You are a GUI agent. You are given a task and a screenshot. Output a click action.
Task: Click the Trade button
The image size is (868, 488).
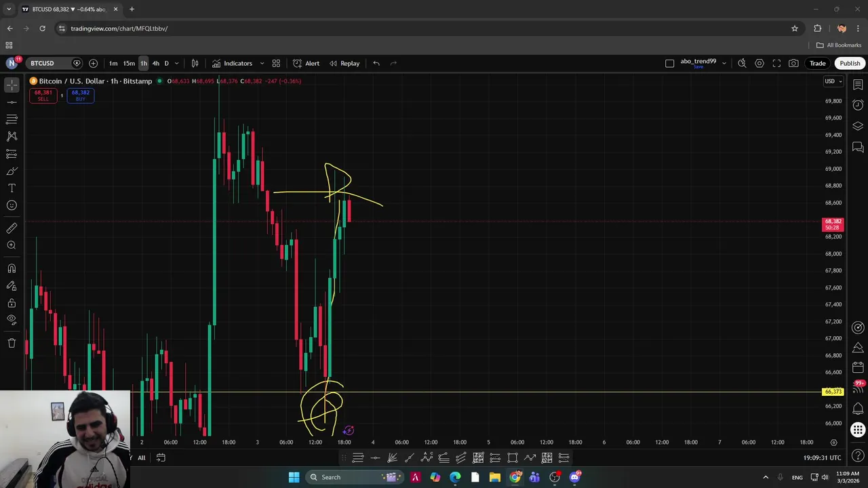point(818,63)
